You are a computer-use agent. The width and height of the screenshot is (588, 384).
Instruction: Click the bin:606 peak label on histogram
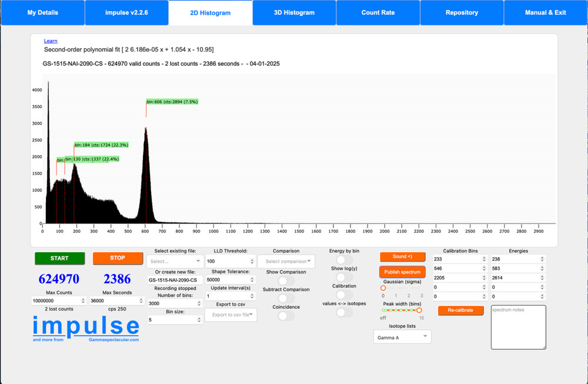172,102
